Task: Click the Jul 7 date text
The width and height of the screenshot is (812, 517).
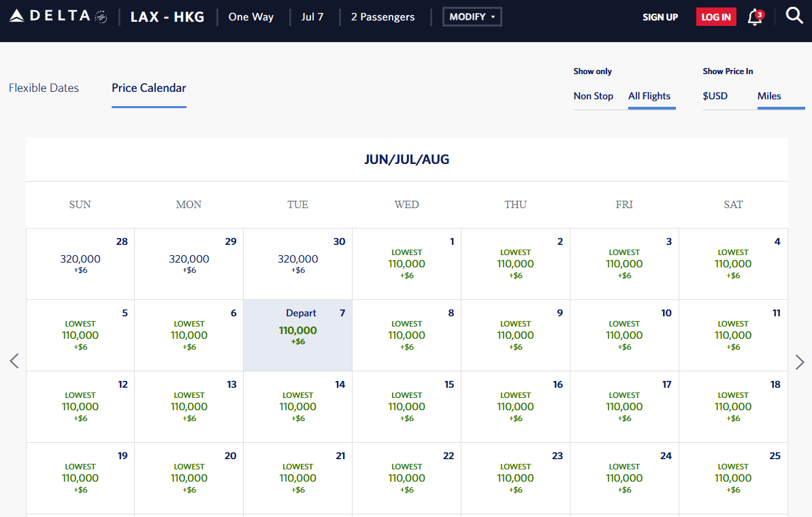Action: (x=312, y=17)
